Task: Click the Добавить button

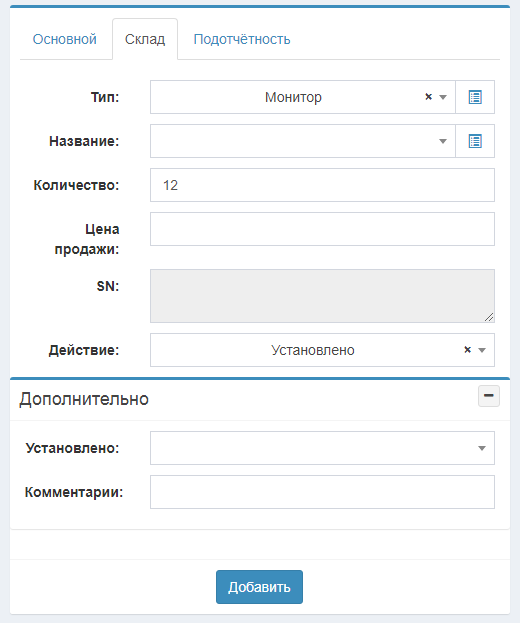Action: click(x=259, y=587)
